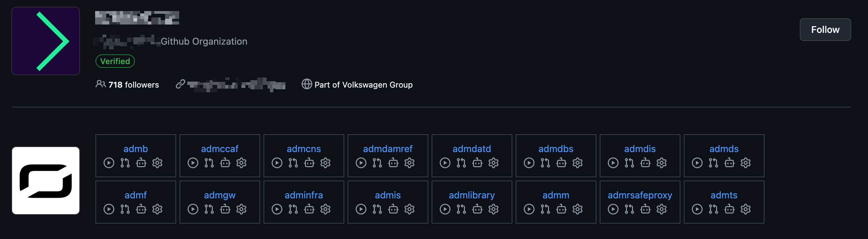Open the admts repository link
This screenshot has width=868, height=239.
coord(724,195)
